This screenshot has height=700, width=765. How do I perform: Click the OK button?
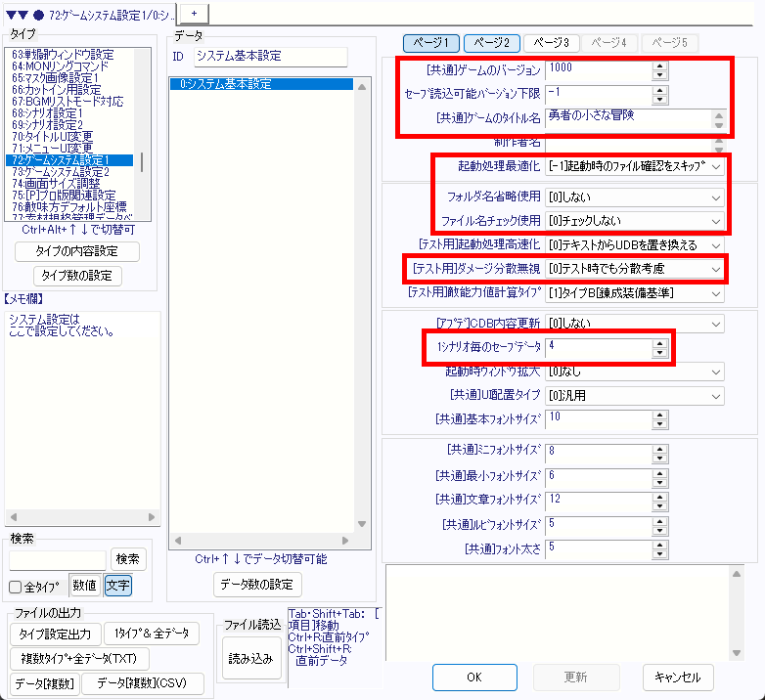tap(473, 677)
